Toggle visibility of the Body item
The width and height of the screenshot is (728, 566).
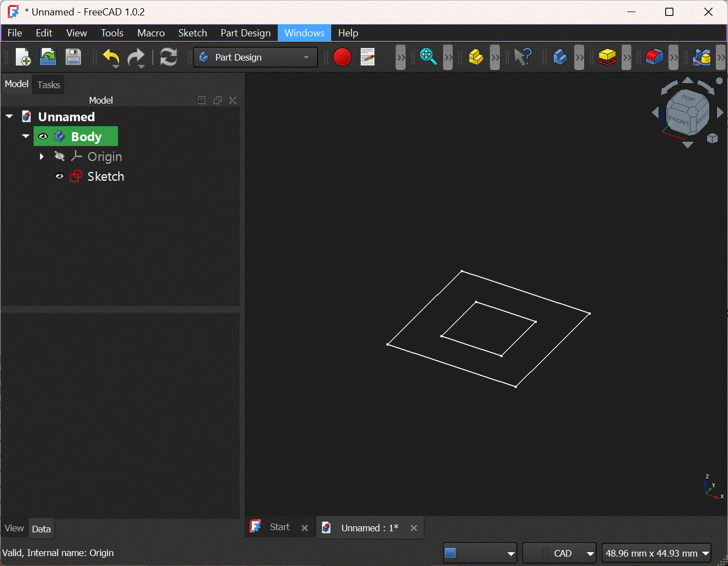tap(43, 136)
